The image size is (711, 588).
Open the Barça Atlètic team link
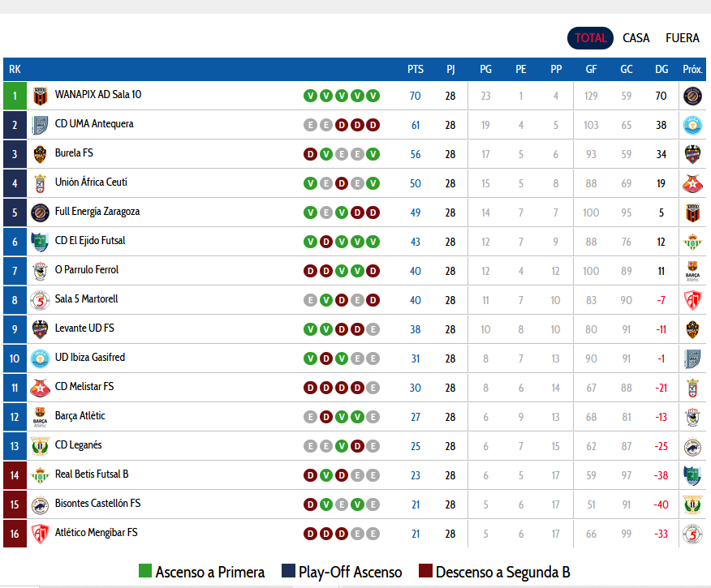[80, 416]
